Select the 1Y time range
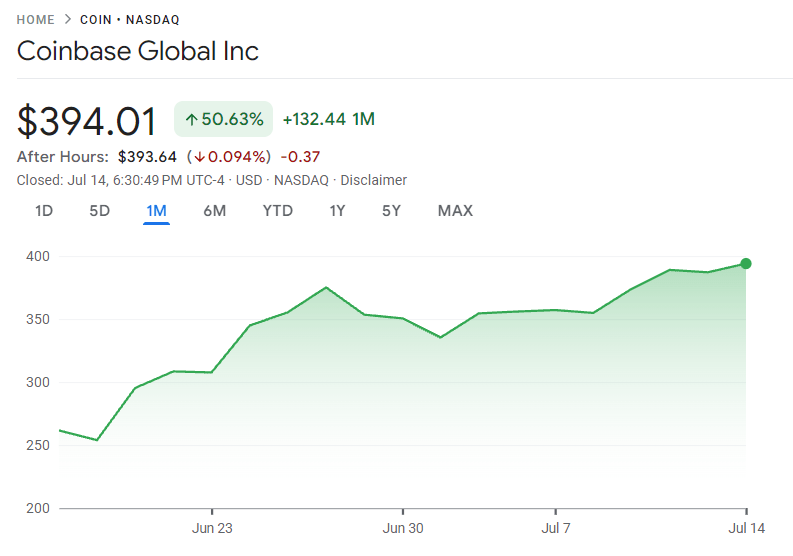Viewport: 793px width, 556px height. [x=338, y=211]
